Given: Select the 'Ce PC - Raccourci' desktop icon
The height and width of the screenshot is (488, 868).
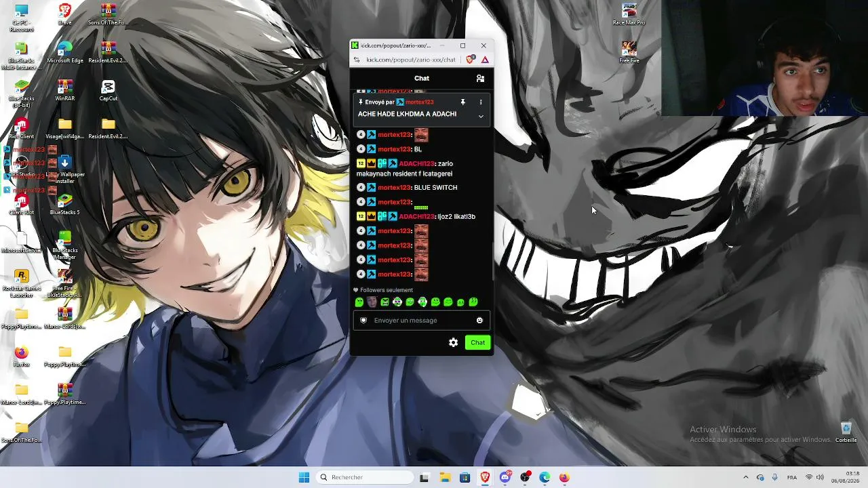Looking at the screenshot, I should (21, 18).
